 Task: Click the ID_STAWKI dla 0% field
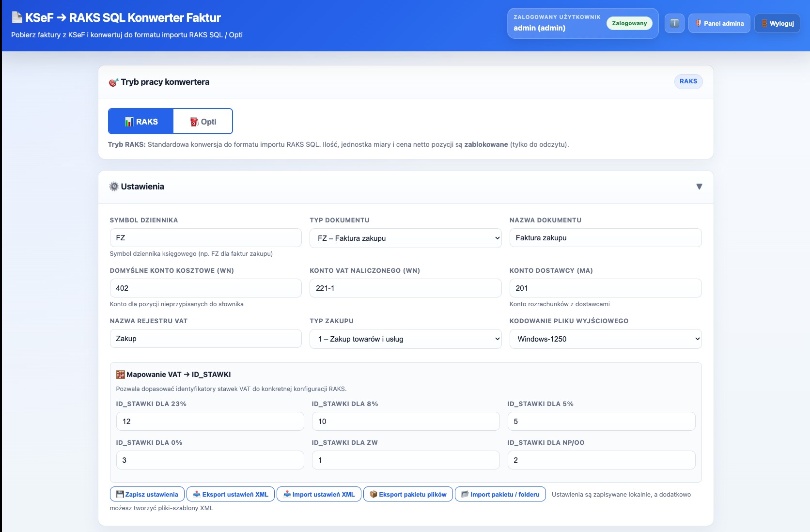coord(210,460)
